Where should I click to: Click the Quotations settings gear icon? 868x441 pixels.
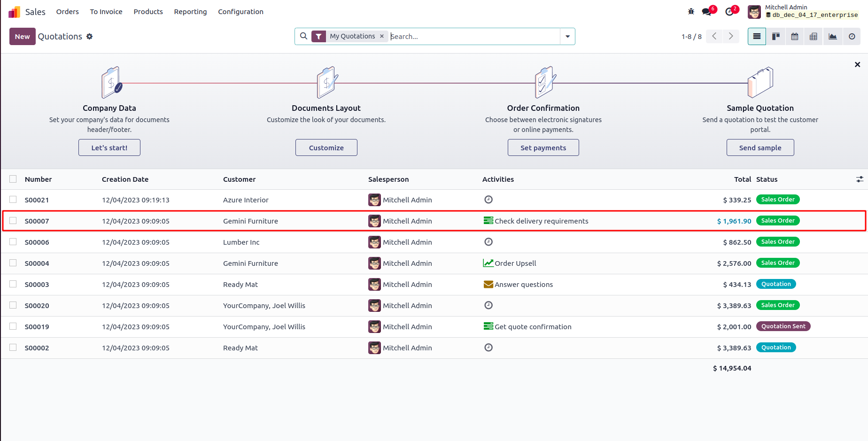click(90, 37)
